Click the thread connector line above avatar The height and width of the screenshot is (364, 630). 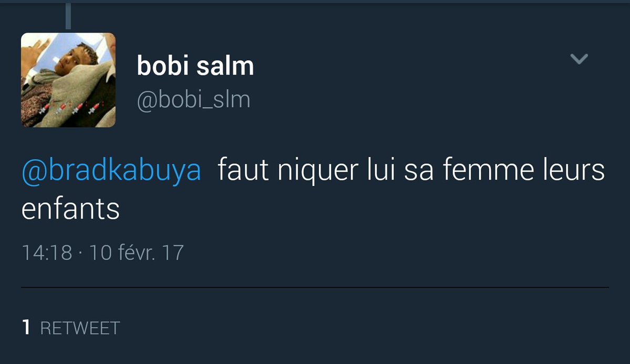point(68,16)
